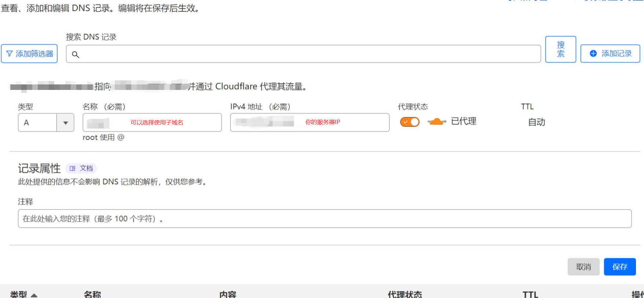644x298 pixels.
Task: Click the IPv4 地址 input field
Action: coord(310,123)
